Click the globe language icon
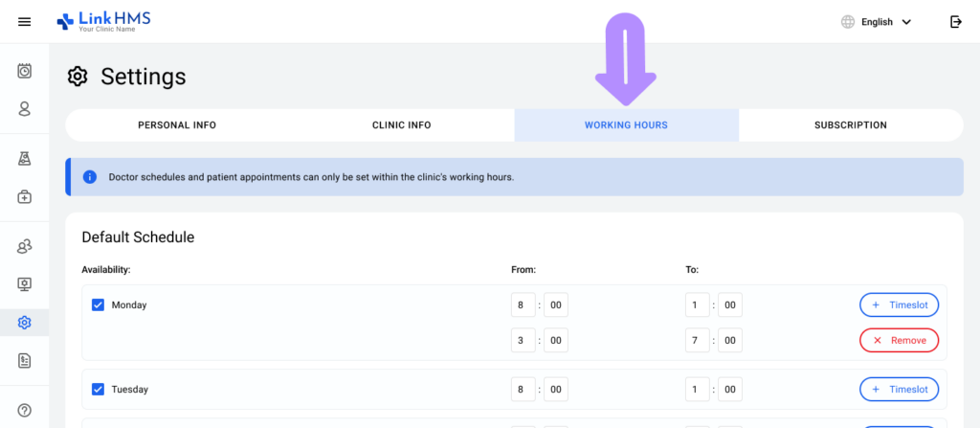 [x=848, y=22]
